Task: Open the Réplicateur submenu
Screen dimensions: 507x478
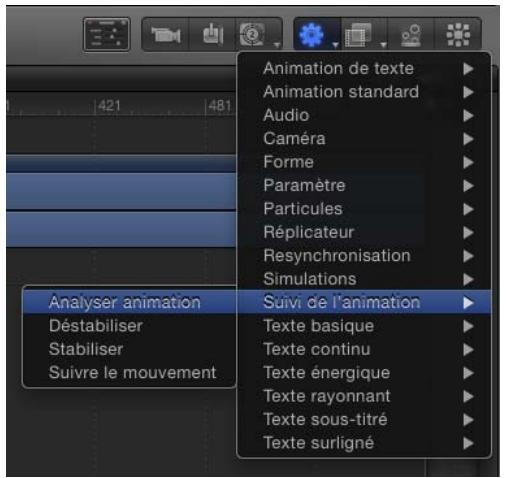Action: tap(364, 232)
